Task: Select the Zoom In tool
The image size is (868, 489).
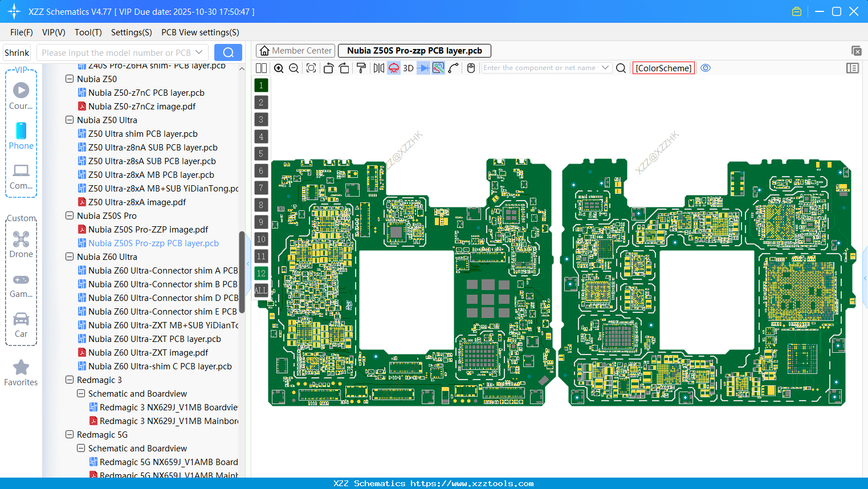Action: point(279,68)
